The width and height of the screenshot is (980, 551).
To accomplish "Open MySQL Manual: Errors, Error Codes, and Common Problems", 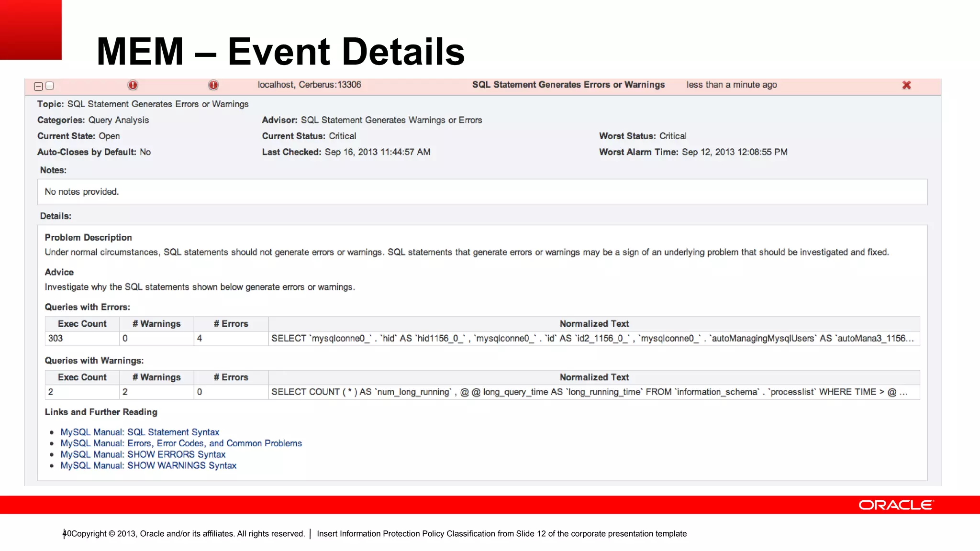I will click(181, 443).
